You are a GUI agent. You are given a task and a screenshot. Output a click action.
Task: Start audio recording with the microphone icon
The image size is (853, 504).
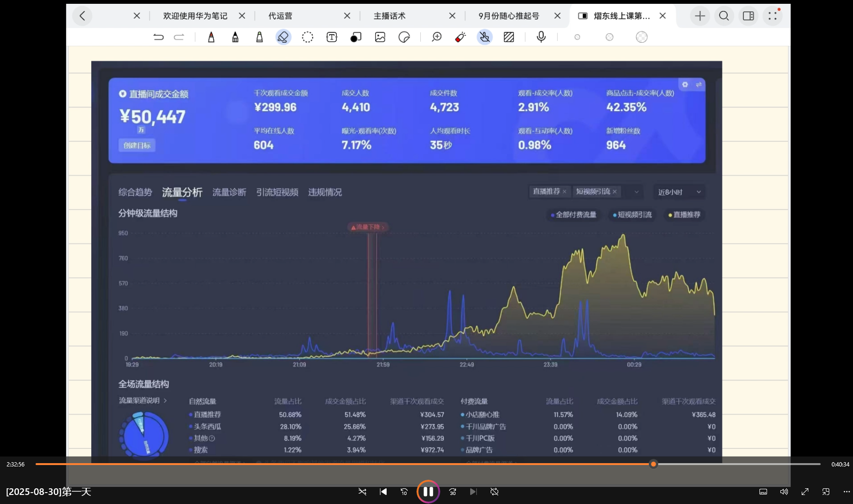coord(541,37)
